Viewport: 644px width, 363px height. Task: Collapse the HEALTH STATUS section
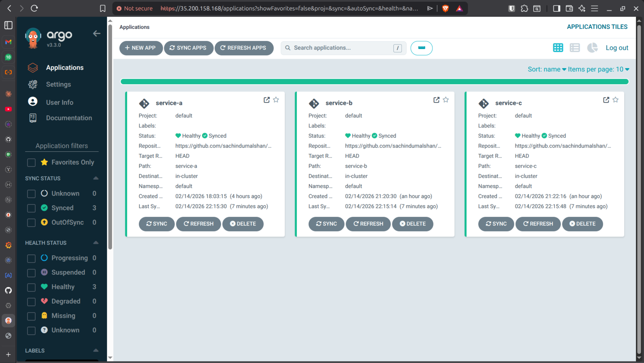(96, 243)
